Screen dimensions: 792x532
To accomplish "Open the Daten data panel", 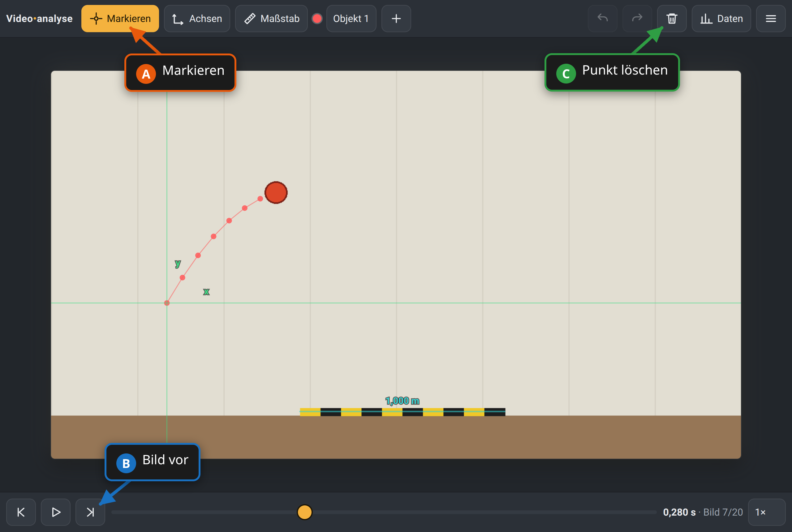I will [x=721, y=19].
